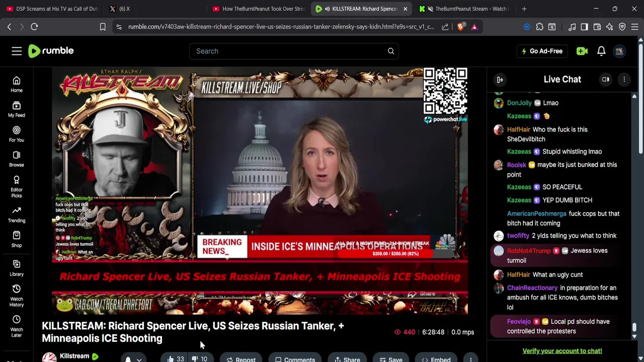Image resolution: width=644 pixels, height=362 pixels.
Task: Dislike the video (10)
Action: [200, 359]
